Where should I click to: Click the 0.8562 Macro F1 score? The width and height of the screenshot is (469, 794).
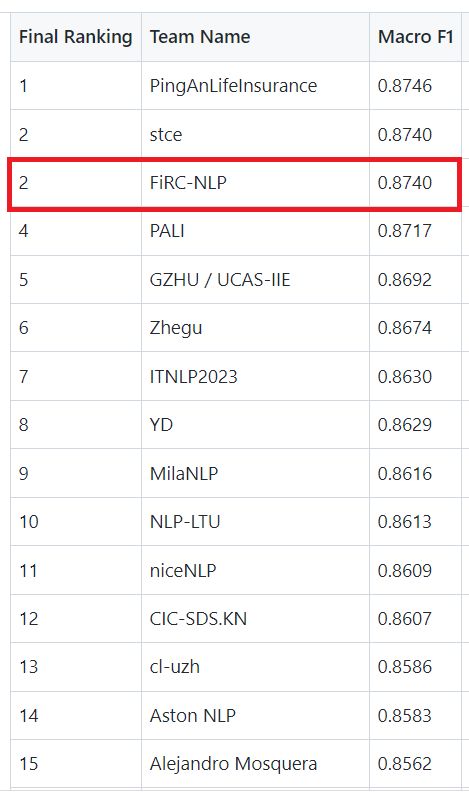point(405,764)
